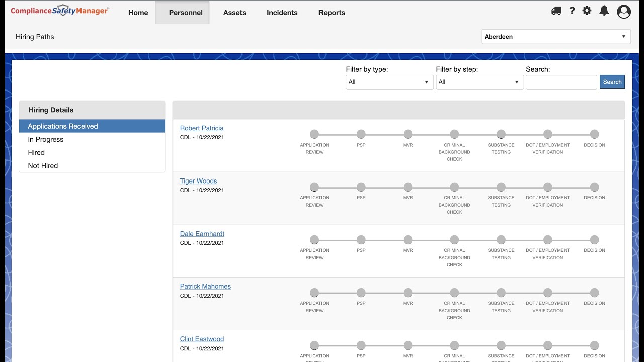Click the truck icon in top bar

click(556, 11)
